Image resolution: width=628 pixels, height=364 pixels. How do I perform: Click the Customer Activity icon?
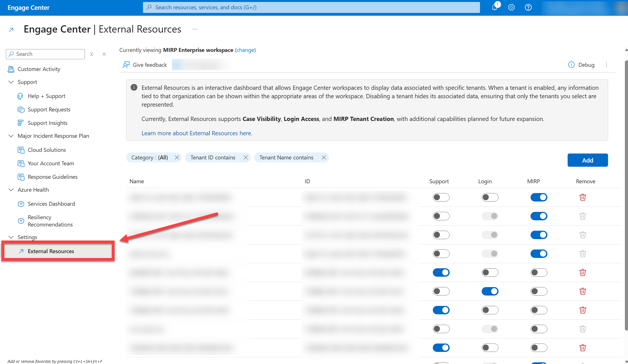point(11,69)
